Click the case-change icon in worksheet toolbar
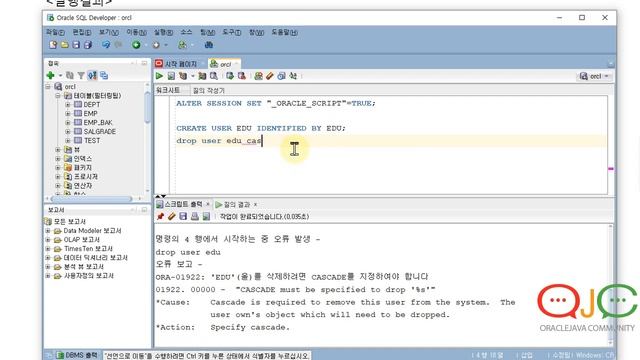 coord(293,76)
